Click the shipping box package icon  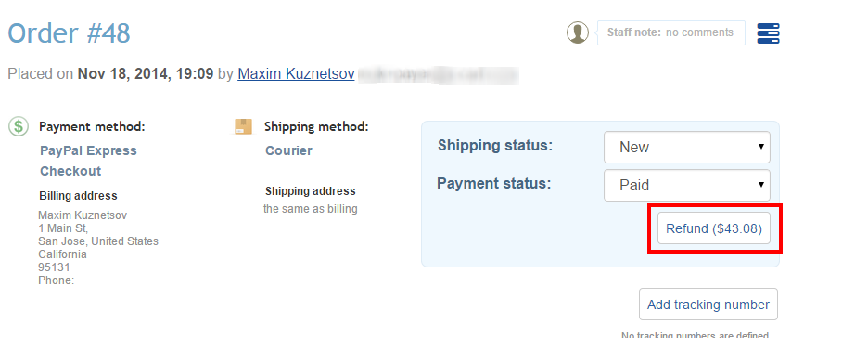tap(243, 126)
